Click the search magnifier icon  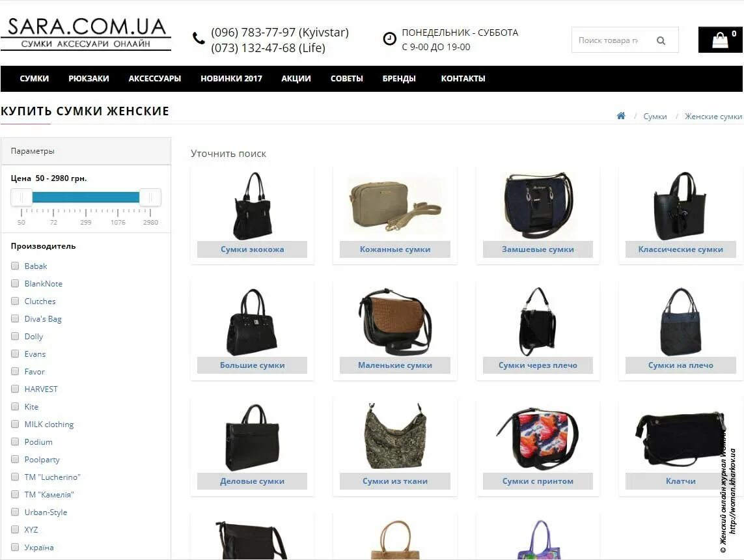(661, 41)
